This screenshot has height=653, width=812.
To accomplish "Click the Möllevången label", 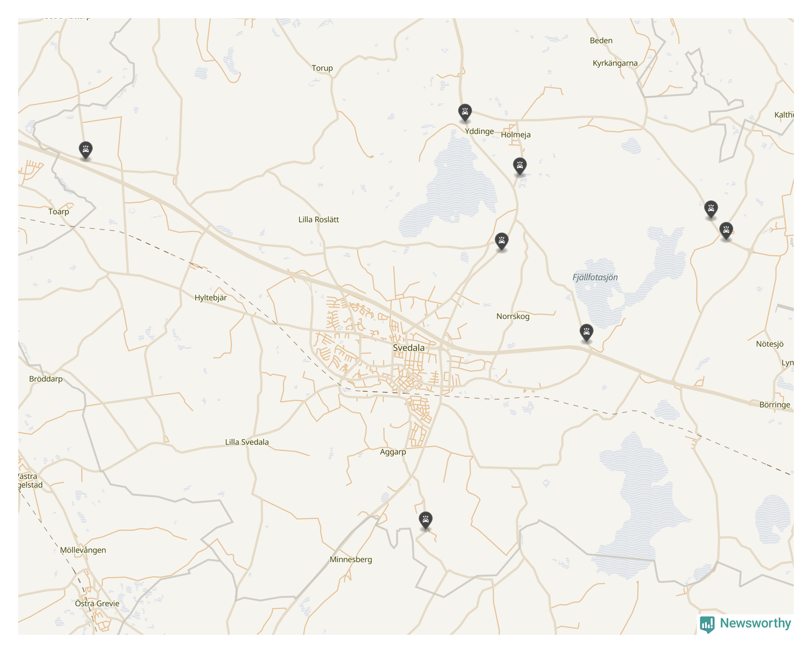I will [x=83, y=551].
